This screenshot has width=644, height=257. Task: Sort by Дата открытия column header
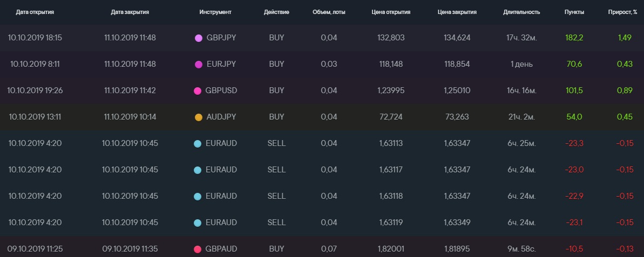35,12
